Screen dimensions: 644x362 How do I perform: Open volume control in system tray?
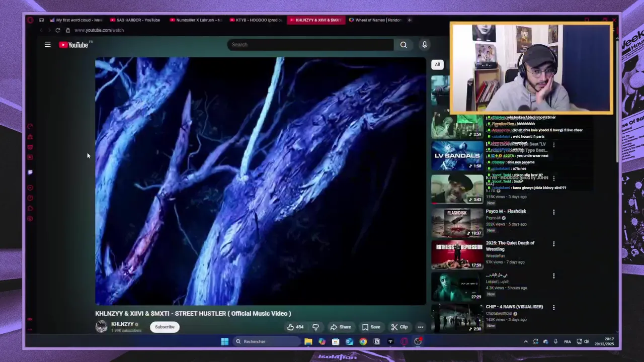586,342
